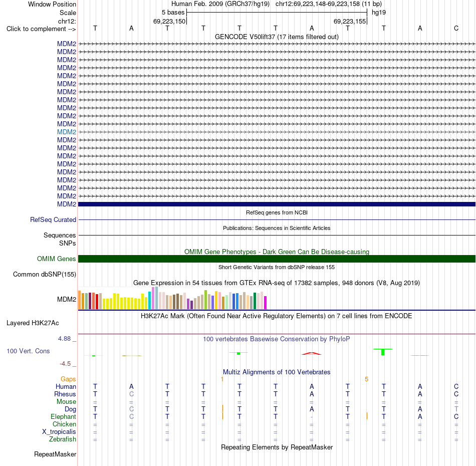Click 'Publications: Sequences in Scientific Articles' title
The width and height of the screenshot is (476, 466).
point(277,228)
